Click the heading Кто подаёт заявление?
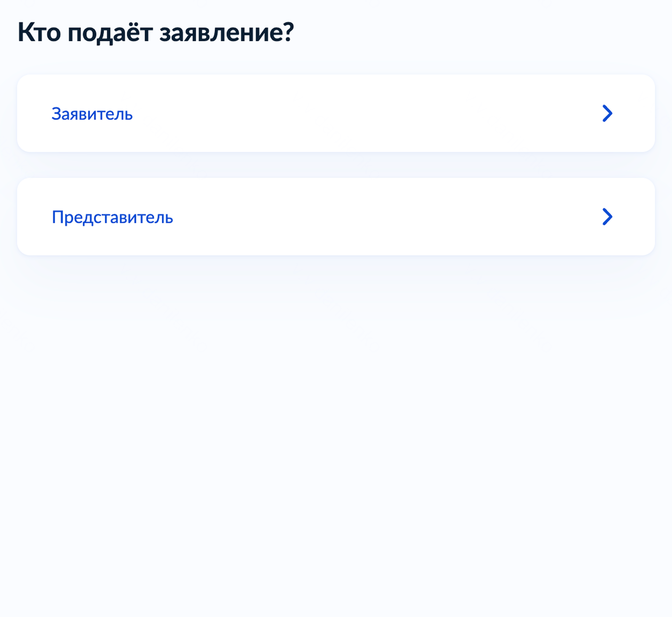Viewport: 672px width, 617px height. coord(156,33)
